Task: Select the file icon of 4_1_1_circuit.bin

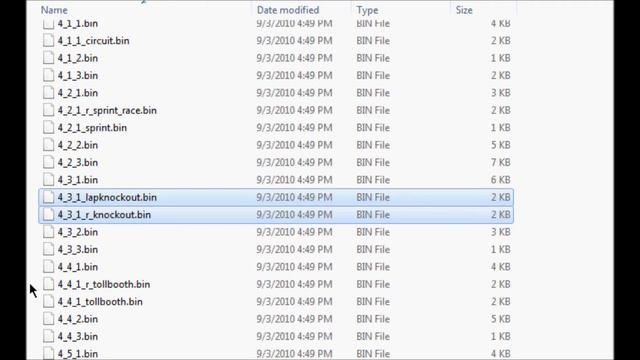Action: point(49,40)
